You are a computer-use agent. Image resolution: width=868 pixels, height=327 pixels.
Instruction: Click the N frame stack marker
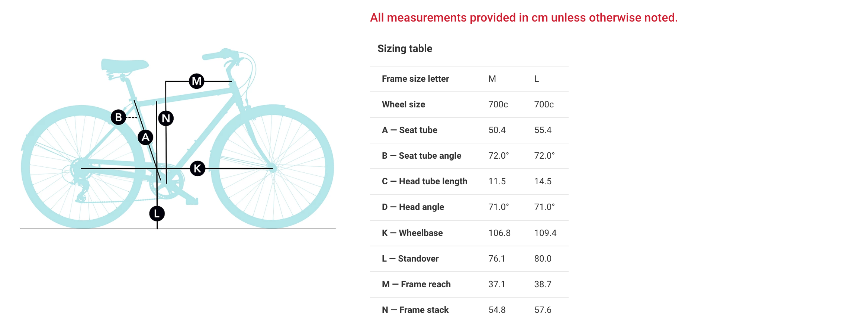[x=166, y=119]
